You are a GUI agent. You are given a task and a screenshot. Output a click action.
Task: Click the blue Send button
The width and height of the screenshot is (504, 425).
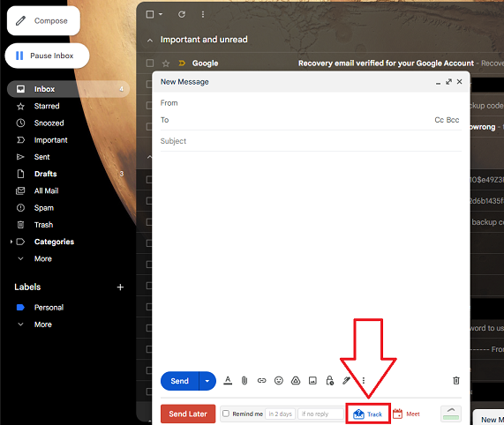[x=180, y=381]
